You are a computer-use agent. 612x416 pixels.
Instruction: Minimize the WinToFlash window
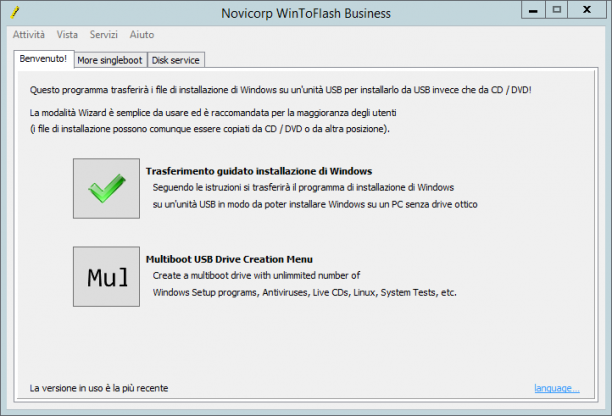533,10
